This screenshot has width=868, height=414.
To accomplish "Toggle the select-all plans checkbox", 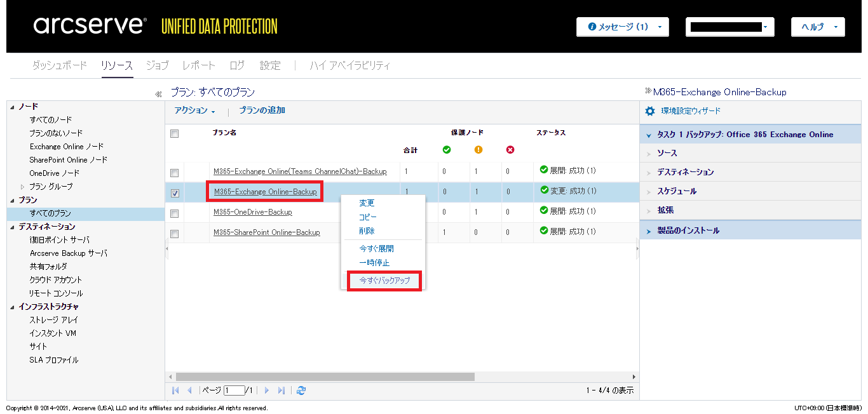I will pyautogui.click(x=175, y=133).
